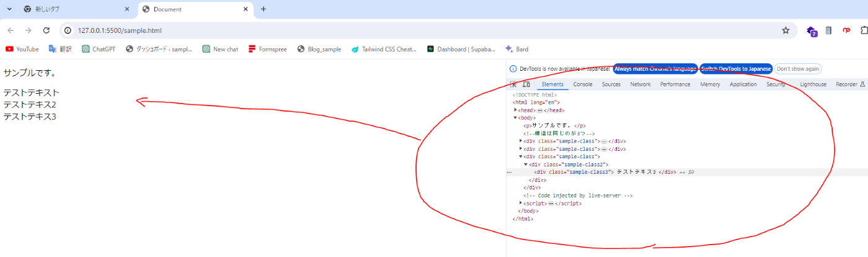The image size is (868, 257).
Task: Select the live-server comment line
Action: pos(578,196)
